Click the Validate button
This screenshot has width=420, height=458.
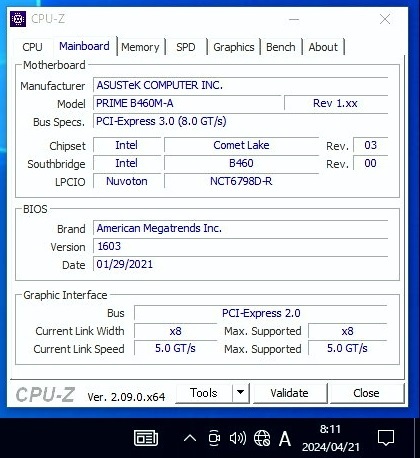[290, 393]
